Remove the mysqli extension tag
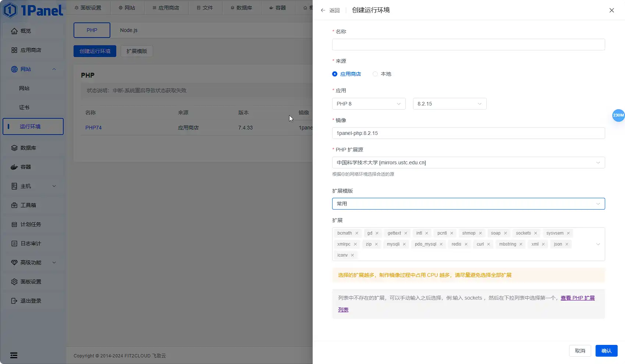The height and width of the screenshot is (364, 625). (x=404, y=244)
